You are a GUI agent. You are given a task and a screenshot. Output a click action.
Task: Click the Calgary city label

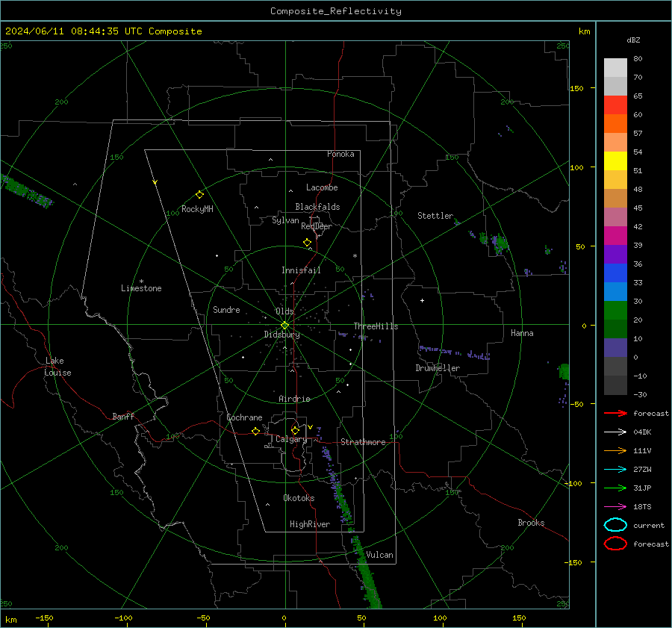click(x=291, y=439)
